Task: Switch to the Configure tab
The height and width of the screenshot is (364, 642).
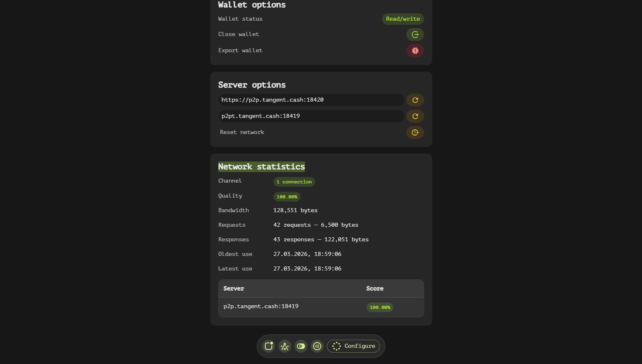Action: tap(354, 346)
